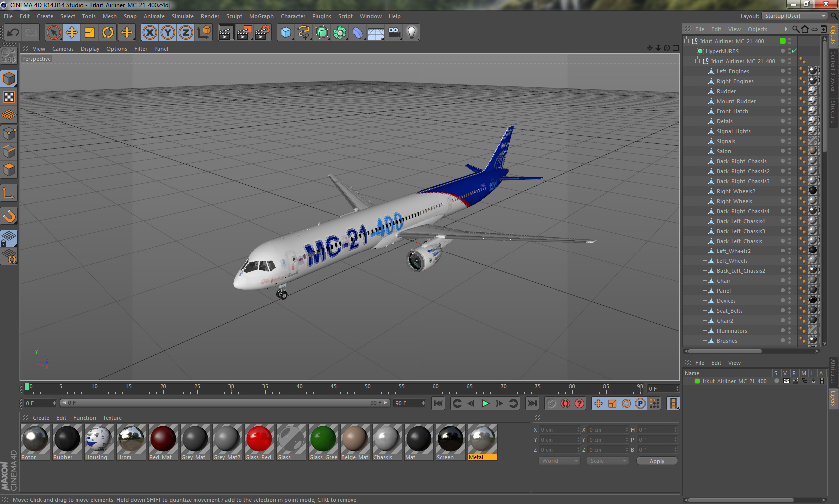Viewport: 839px width, 504px height.
Task: Step the end frame 90 F field
Action: 423,403
